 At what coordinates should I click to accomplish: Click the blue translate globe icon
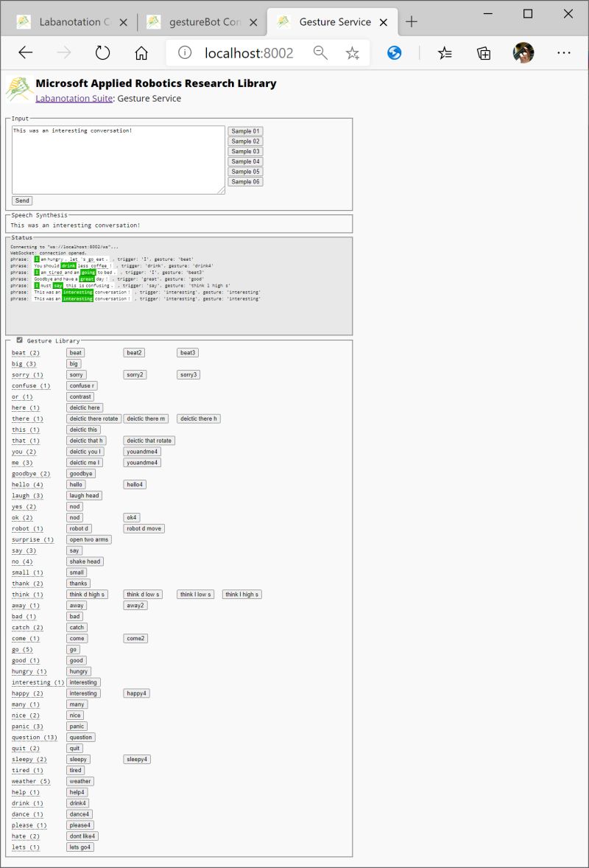click(394, 52)
